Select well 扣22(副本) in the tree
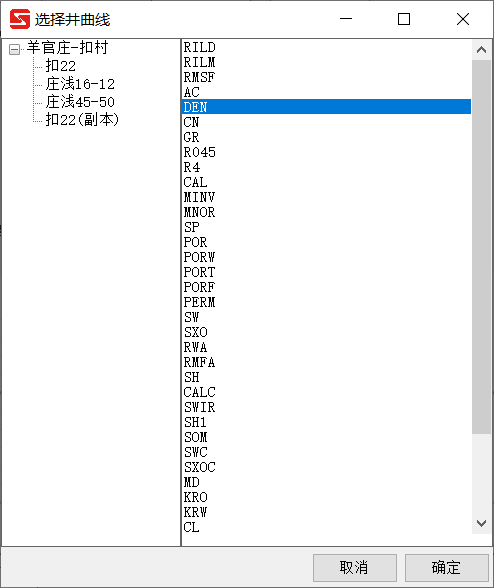This screenshot has width=494, height=588. [x=82, y=120]
